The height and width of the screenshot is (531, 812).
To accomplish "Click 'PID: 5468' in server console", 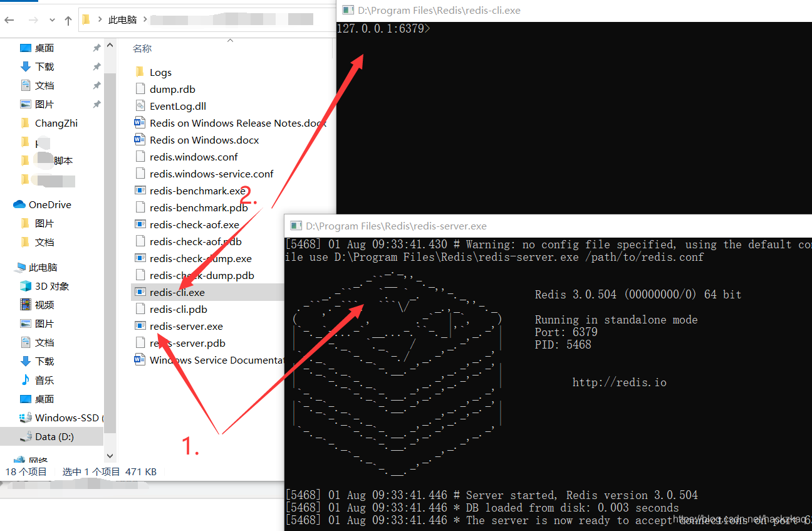I will pyautogui.click(x=563, y=344).
